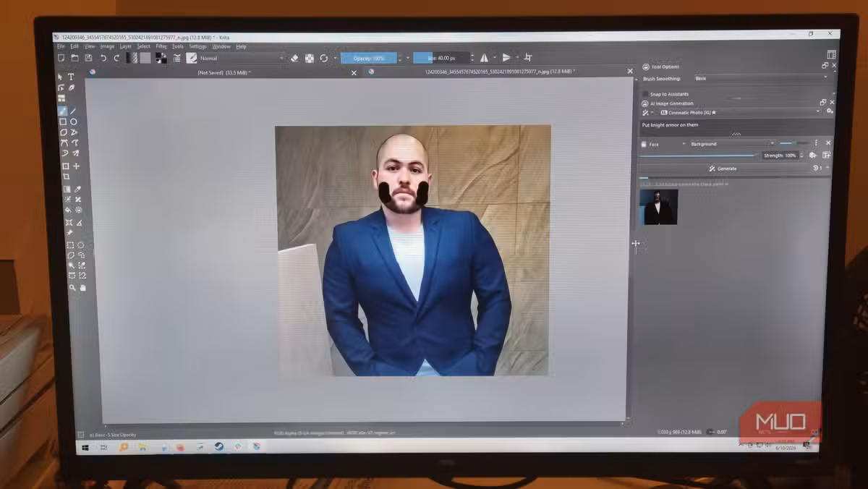Save the document with floppy icon
868x489 pixels.
[88, 59]
